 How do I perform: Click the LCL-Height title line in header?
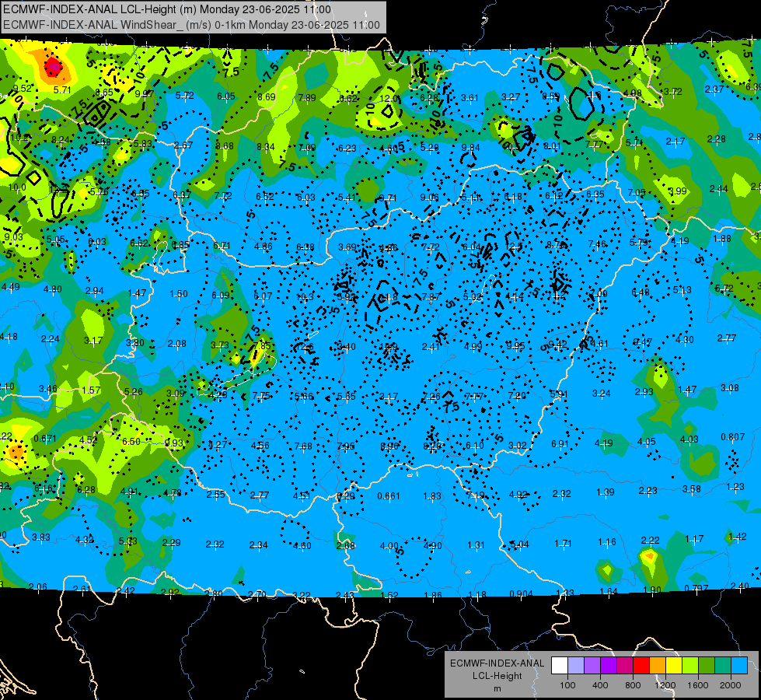pyautogui.click(x=167, y=9)
